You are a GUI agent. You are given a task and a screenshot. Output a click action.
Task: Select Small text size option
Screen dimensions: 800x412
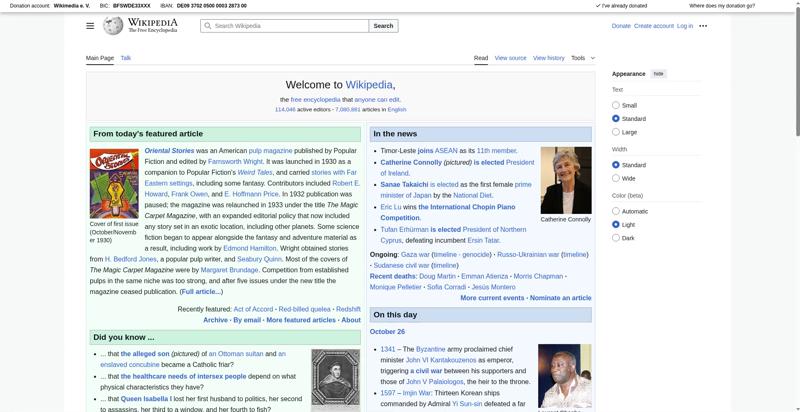[616, 105]
